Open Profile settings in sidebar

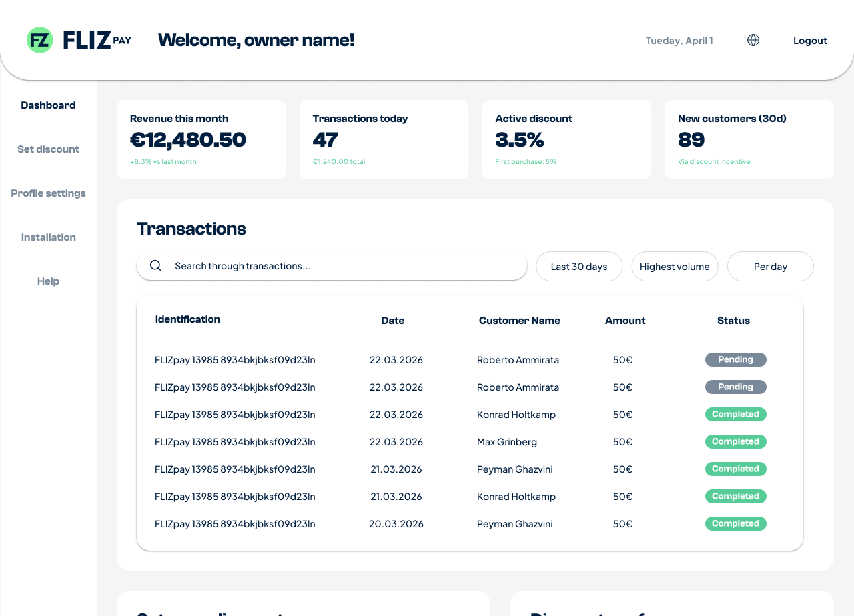pyautogui.click(x=48, y=193)
